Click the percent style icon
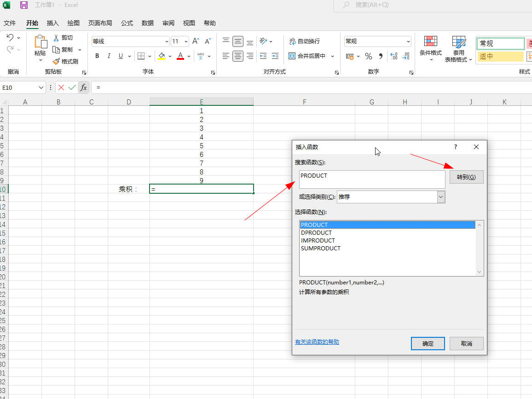Screen dimensions: 532x399 368,56
